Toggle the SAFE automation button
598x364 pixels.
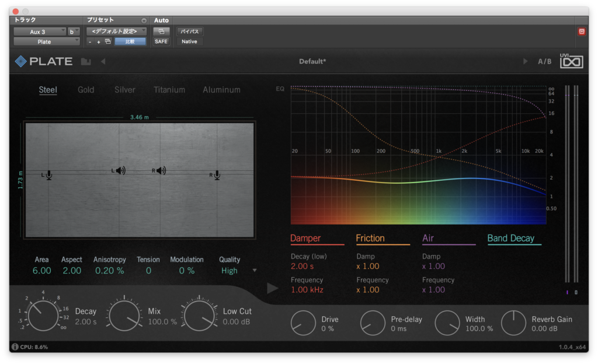pos(161,41)
